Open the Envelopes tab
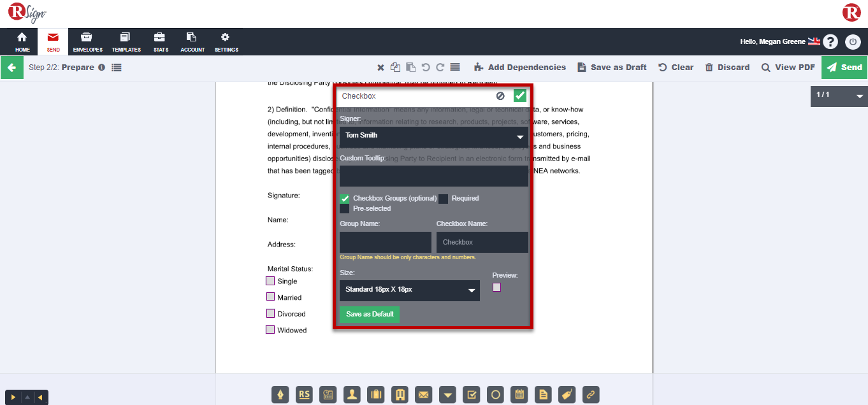 tap(87, 42)
